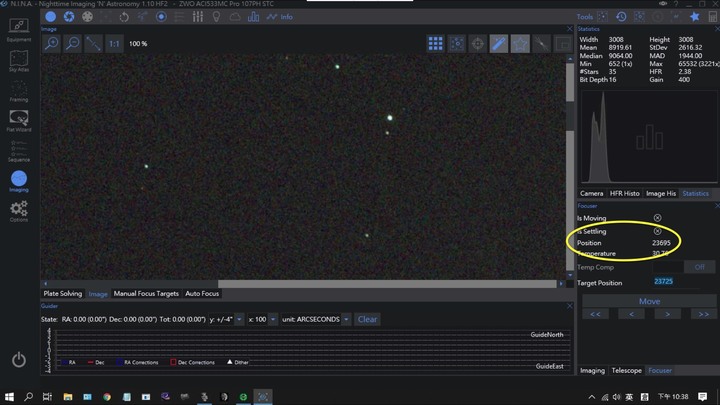This screenshot has width=720, height=405.
Task: Switch to the Plate Solving tab
Action: point(62,294)
